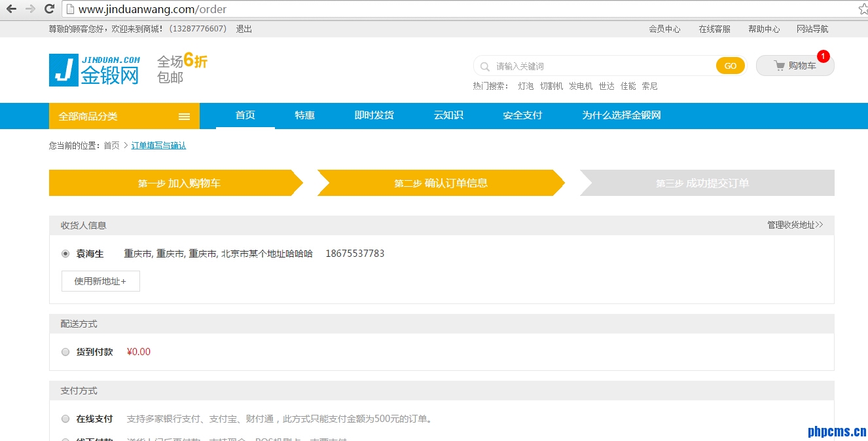The height and width of the screenshot is (441, 868).
Task: Click hot search term 世达
Action: (x=607, y=86)
